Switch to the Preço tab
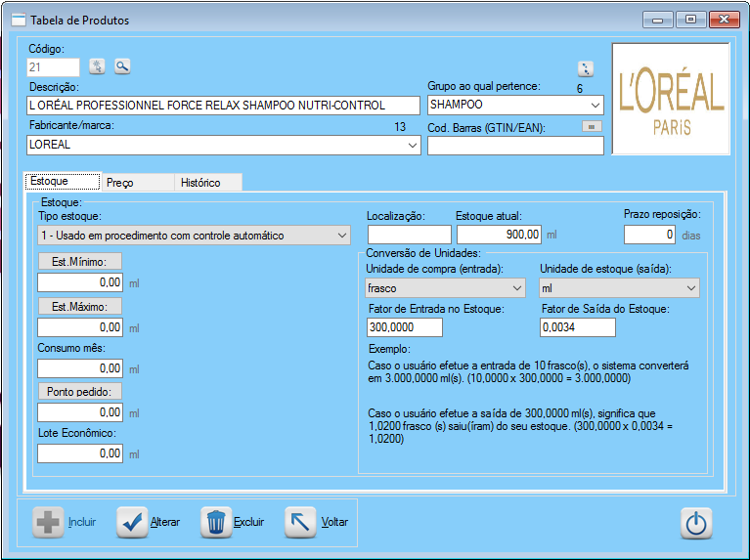This screenshot has width=750, height=560. 138,183
